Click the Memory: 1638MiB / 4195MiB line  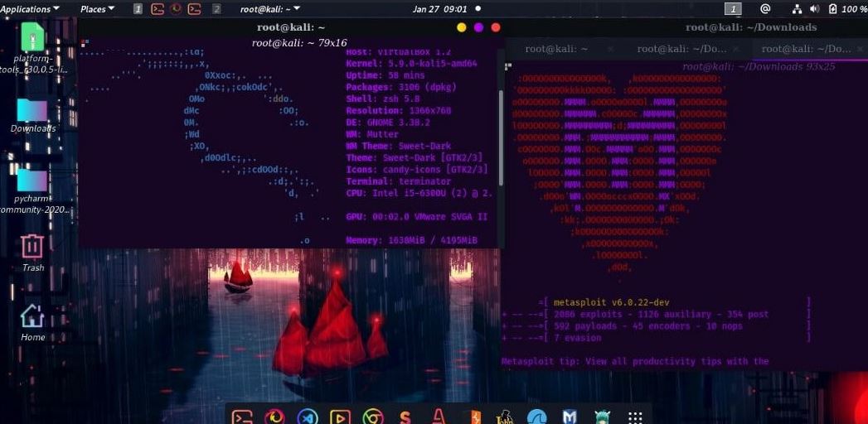click(411, 240)
